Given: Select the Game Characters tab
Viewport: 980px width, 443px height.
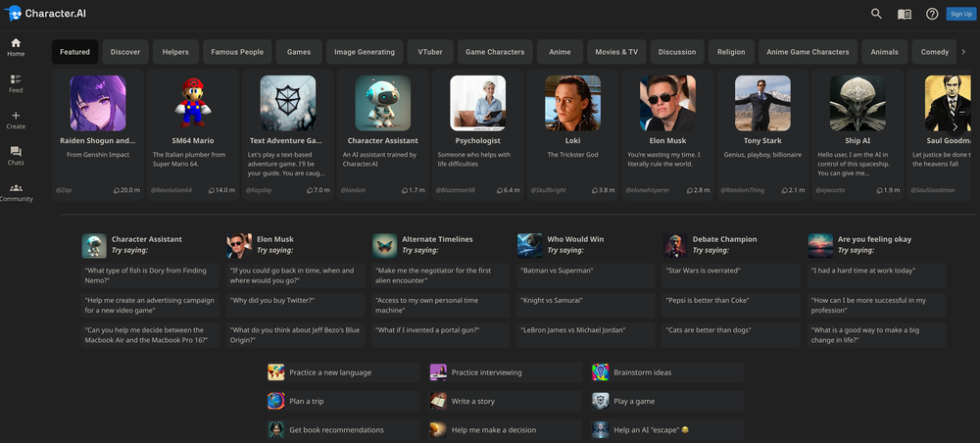Looking at the screenshot, I should (x=495, y=52).
